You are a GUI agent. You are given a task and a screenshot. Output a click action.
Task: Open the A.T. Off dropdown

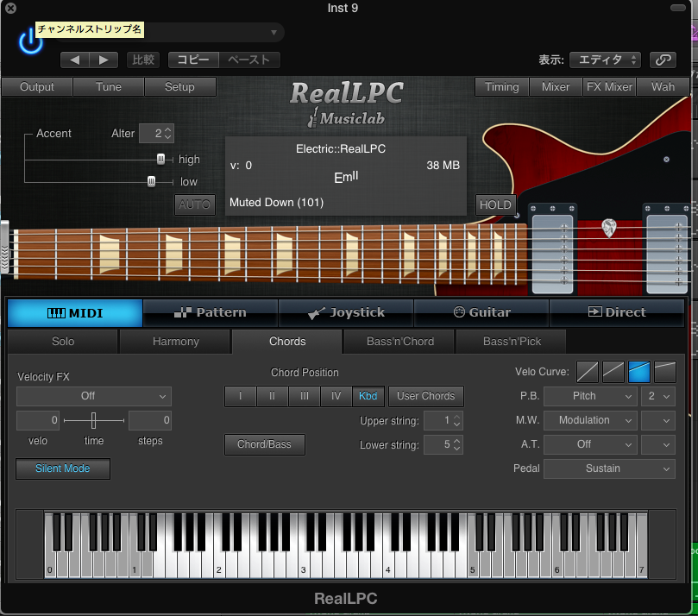pyautogui.click(x=590, y=444)
